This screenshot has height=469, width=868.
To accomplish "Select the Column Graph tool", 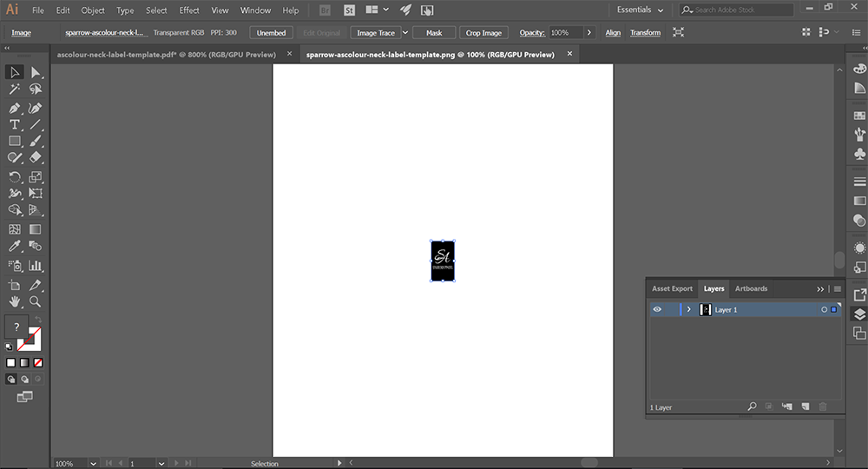I will (36, 266).
